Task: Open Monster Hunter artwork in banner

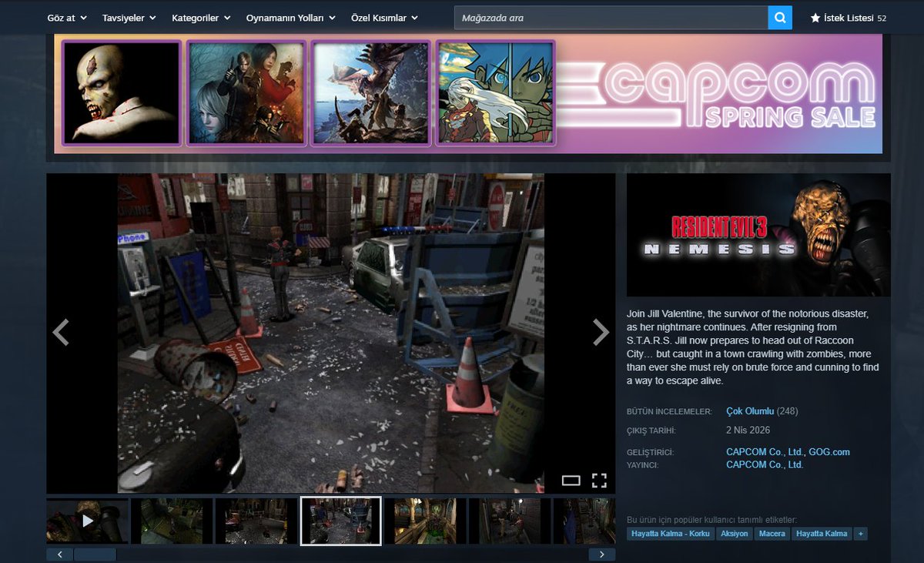Action: 371,93
